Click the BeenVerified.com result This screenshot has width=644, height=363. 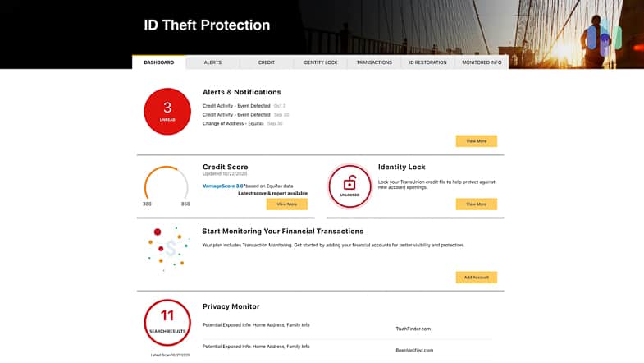coord(413,349)
